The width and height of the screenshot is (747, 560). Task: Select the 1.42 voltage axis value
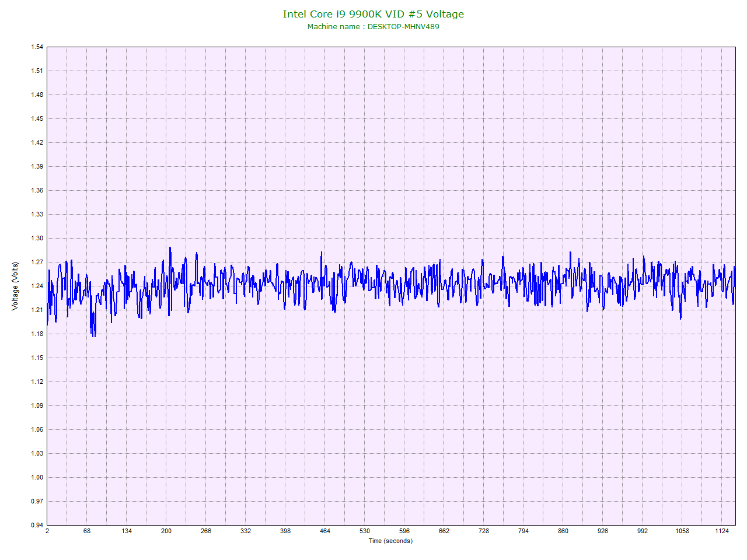(x=37, y=143)
